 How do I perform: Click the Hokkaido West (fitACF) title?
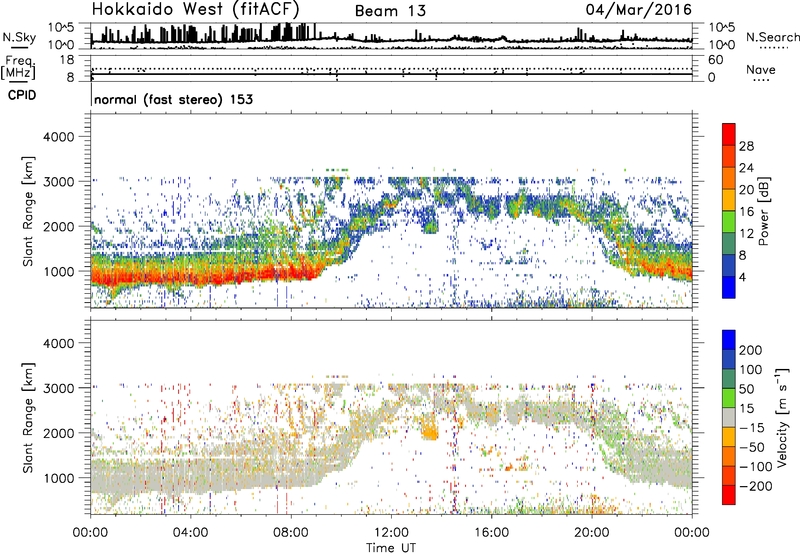tap(195, 9)
